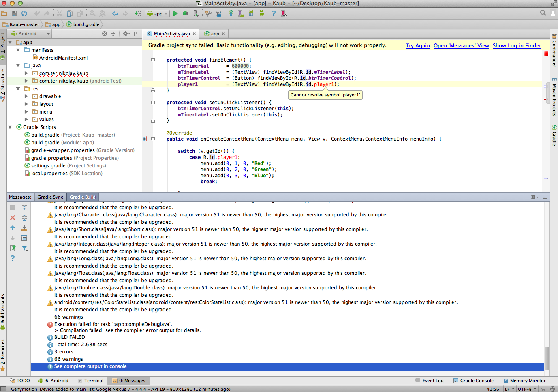Click the Messages panel vertical scrollbar thumb

click(x=547, y=358)
